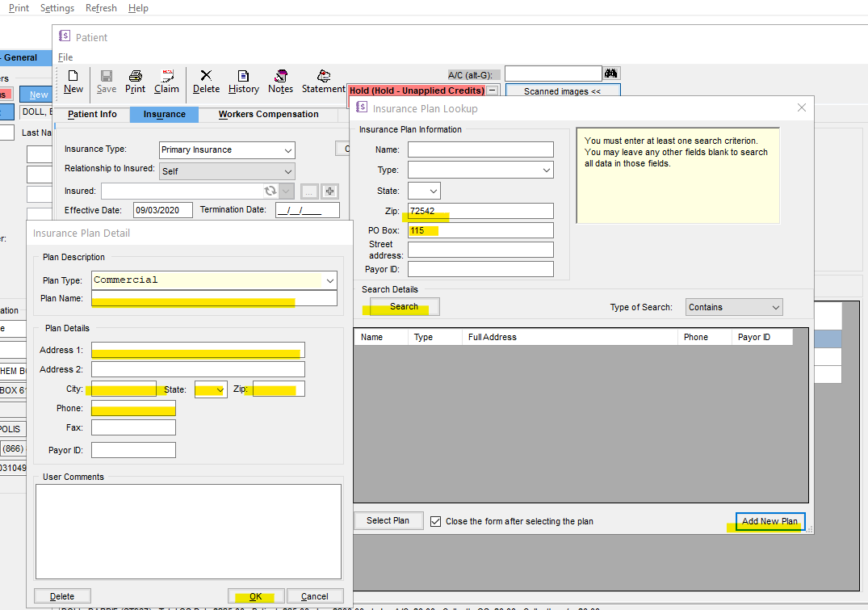Click the Payor ID field in Insurance Plan Detail
868x610 pixels.
tap(133, 450)
